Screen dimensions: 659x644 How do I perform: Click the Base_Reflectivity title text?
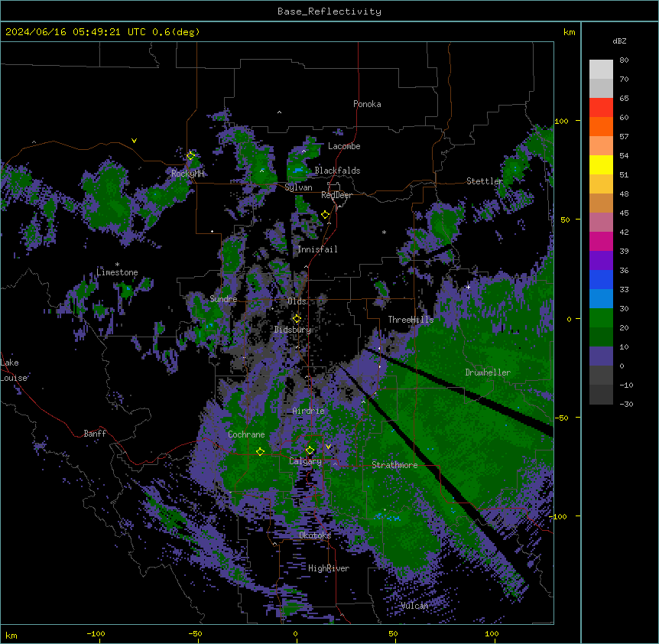pyautogui.click(x=329, y=11)
